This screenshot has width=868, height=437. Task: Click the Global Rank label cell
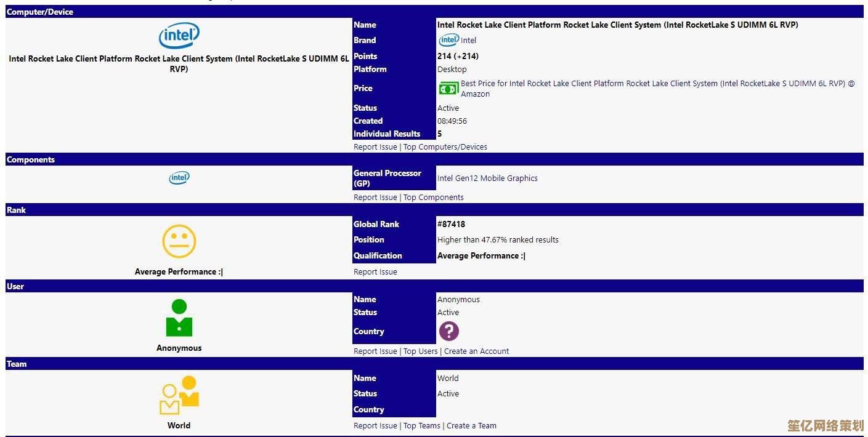click(x=394, y=225)
